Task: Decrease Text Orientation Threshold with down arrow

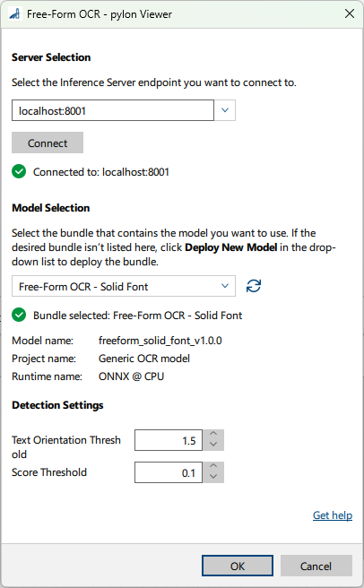Action: click(x=213, y=445)
